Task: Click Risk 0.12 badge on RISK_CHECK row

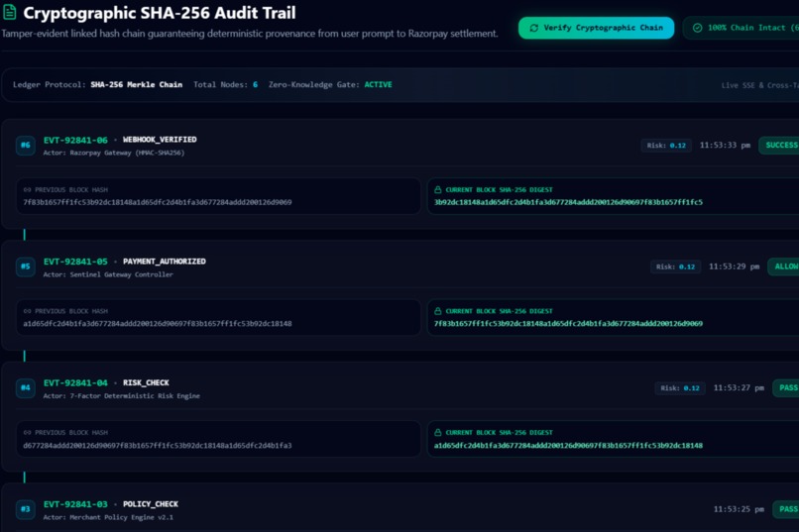Action: point(680,388)
